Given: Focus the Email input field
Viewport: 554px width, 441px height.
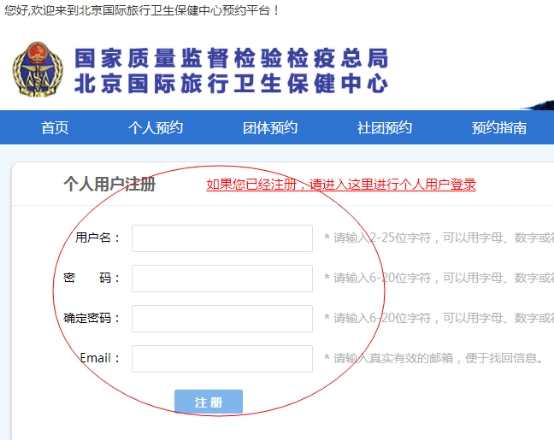Looking at the screenshot, I should [222, 359].
